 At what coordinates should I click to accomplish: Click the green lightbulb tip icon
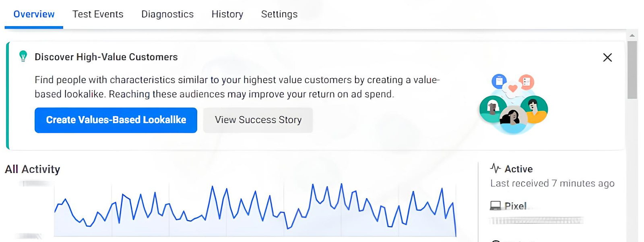[23, 56]
